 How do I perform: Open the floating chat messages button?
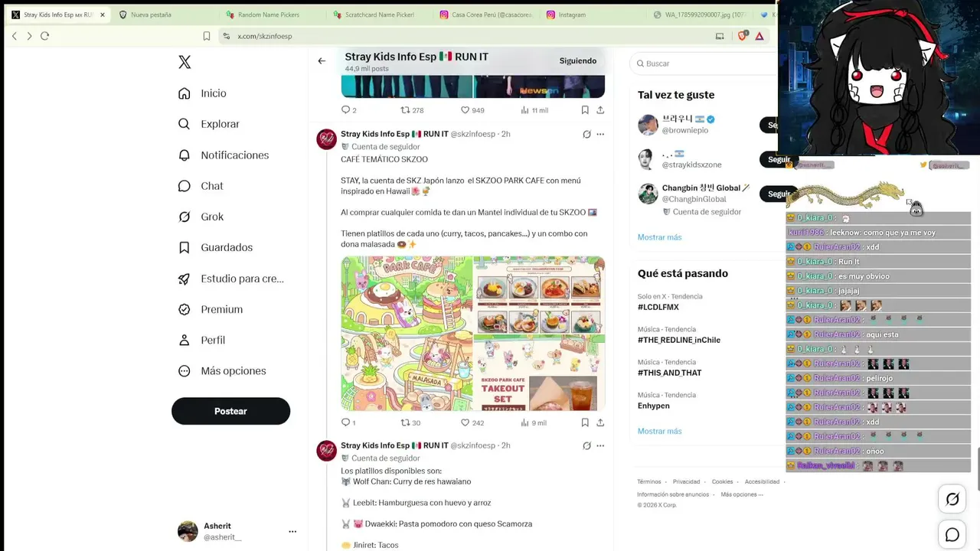pos(952,535)
